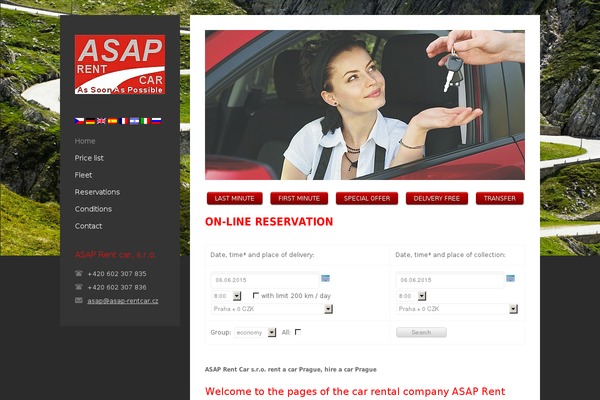The width and height of the screenshot is (600, 400).
Task: Switch to Spanish via Spain flag
Action: pos(112,121)
